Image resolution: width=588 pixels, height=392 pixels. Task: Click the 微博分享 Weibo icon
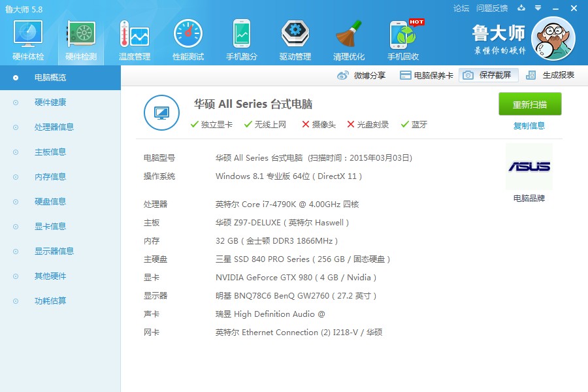(x=343, y=75)
